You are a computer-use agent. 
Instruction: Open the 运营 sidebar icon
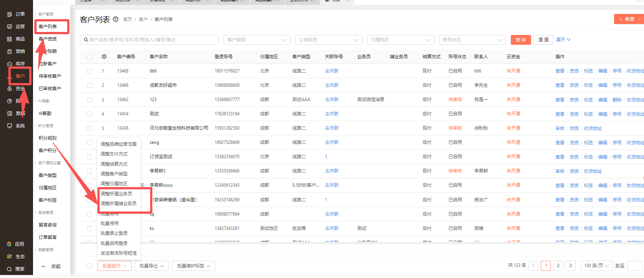tap(10, 27)
